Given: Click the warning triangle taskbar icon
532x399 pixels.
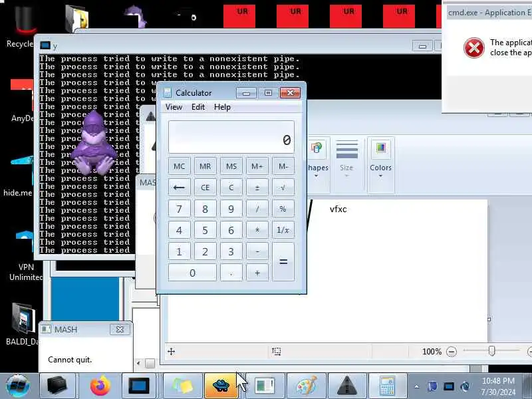Looking at the screenshot, I should [x=346, y=386].
